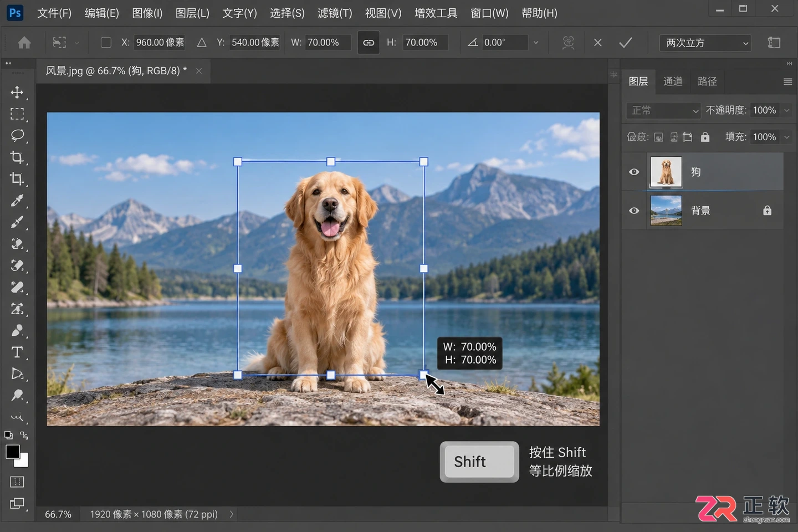Select the Rectangular Marquee tool
The width and height of the screenshot is (798, 532).
point(17,114)
